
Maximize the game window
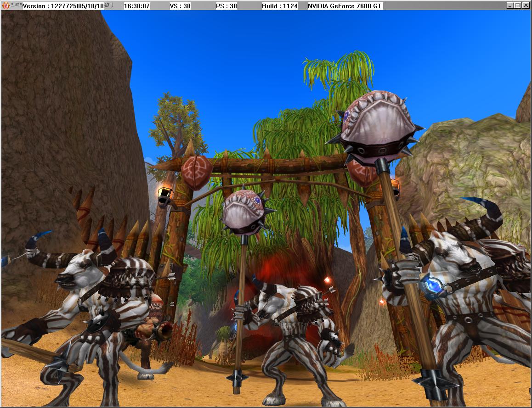pos(517,6)
